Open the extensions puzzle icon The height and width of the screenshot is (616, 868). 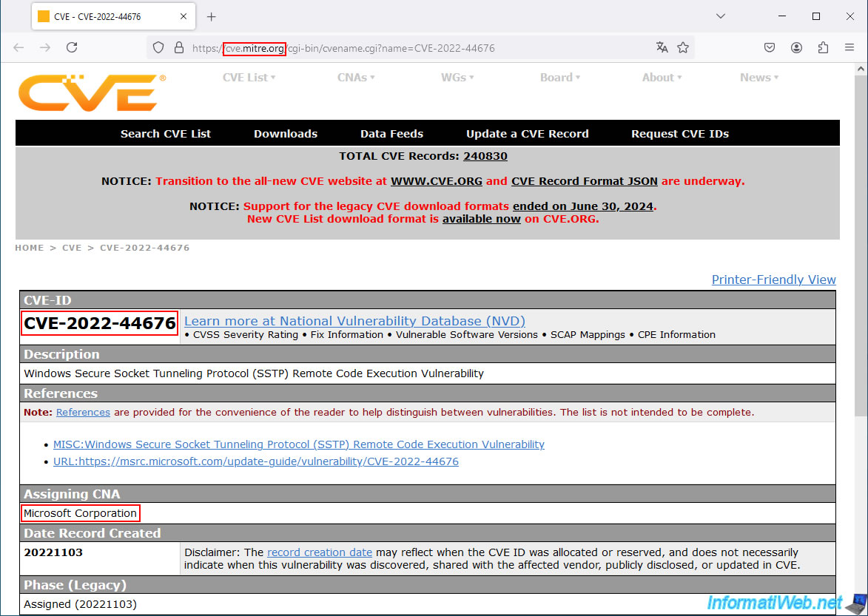(x=823, y=47)
